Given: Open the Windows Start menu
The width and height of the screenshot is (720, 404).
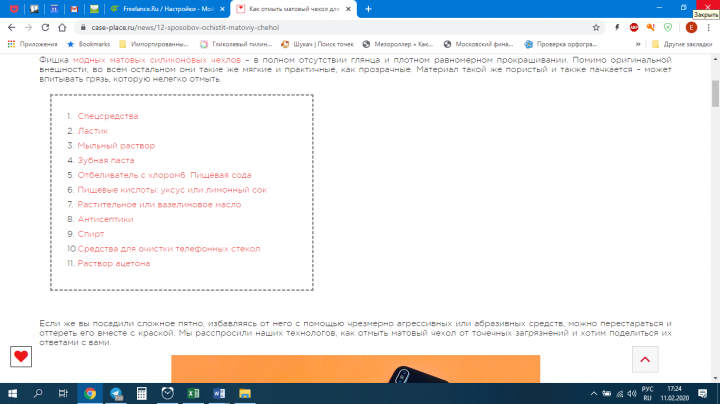Looking at the screenshot, I should point(12,393).
